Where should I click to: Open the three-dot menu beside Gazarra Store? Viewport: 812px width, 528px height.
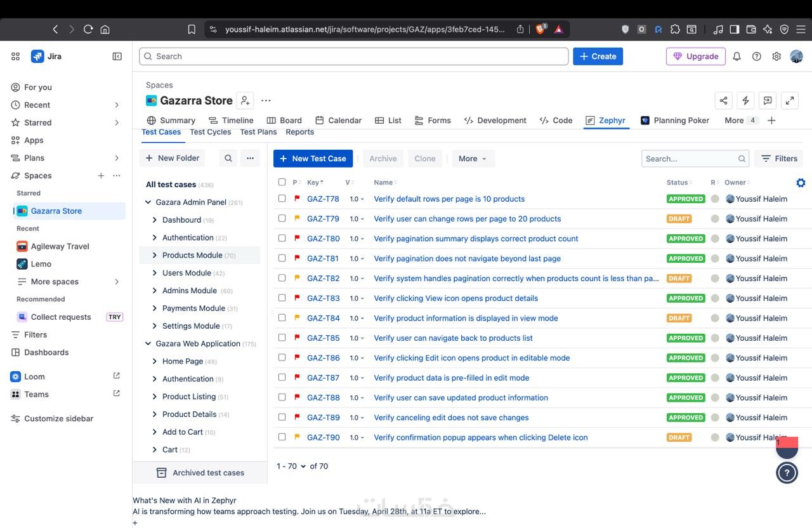[266, 100]
